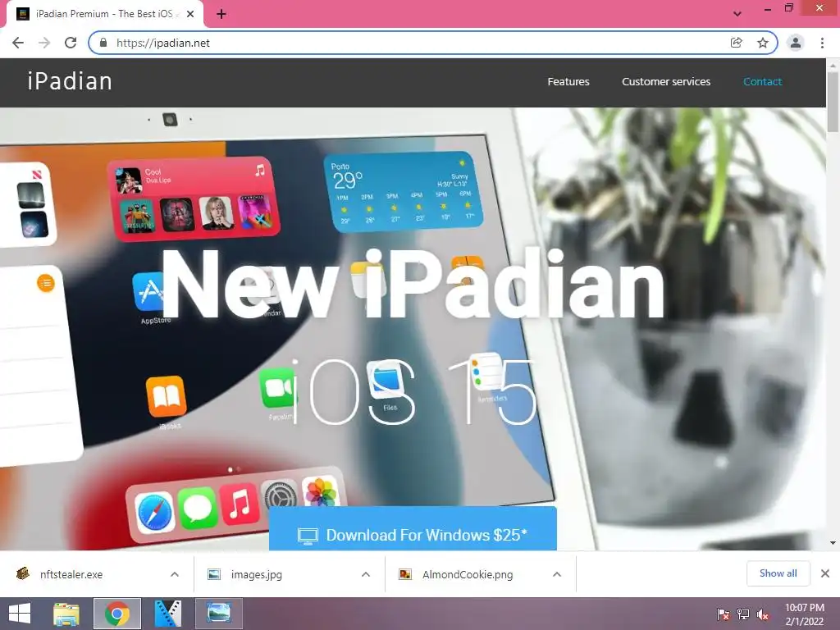Click the Action Center flag tray icon
The height and width of the screenshot is (630, 840).
click(724, 614)
